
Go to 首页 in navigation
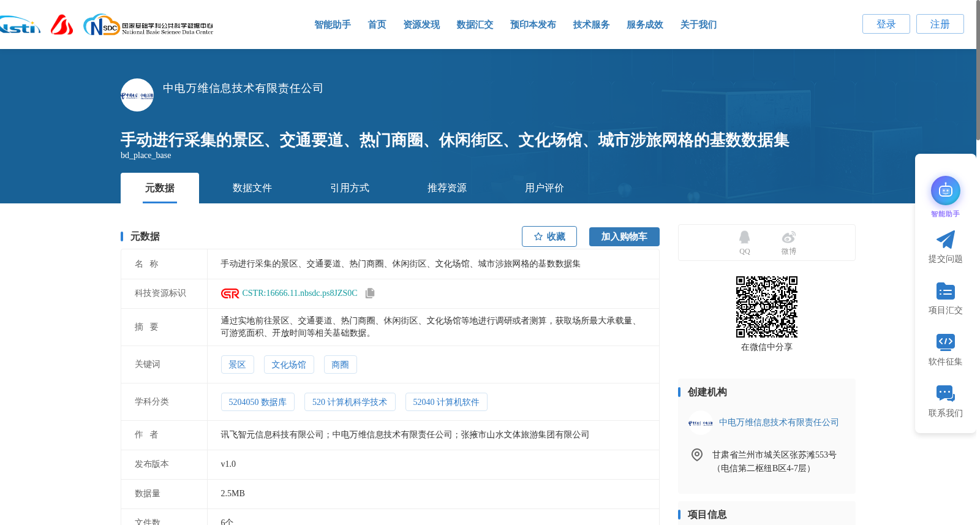pyautogui.click(x=377, y=25)
